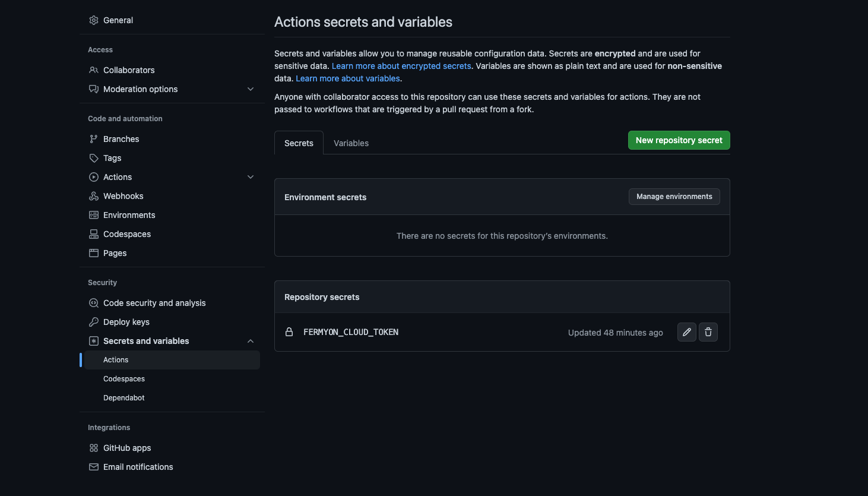Click the Branches icon under Code and automation
868x496 pixels.
coord(93,138)
